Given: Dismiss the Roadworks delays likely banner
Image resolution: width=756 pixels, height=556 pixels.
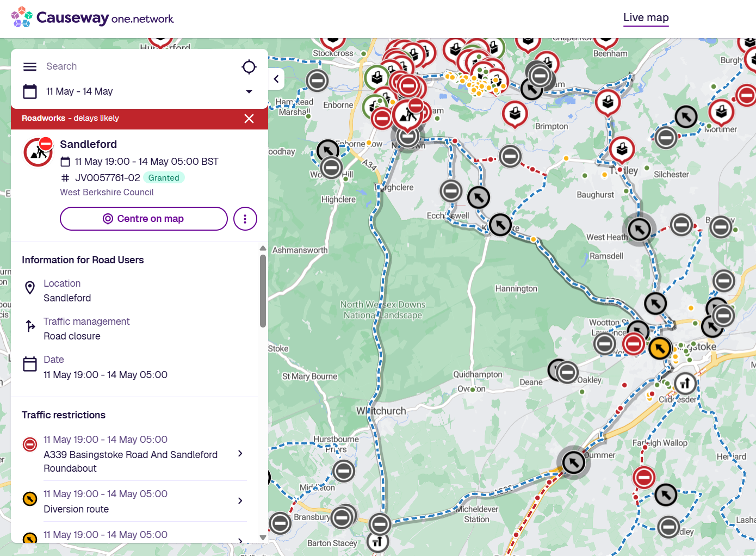Looking at the screenshot, I should click(249, 118).
